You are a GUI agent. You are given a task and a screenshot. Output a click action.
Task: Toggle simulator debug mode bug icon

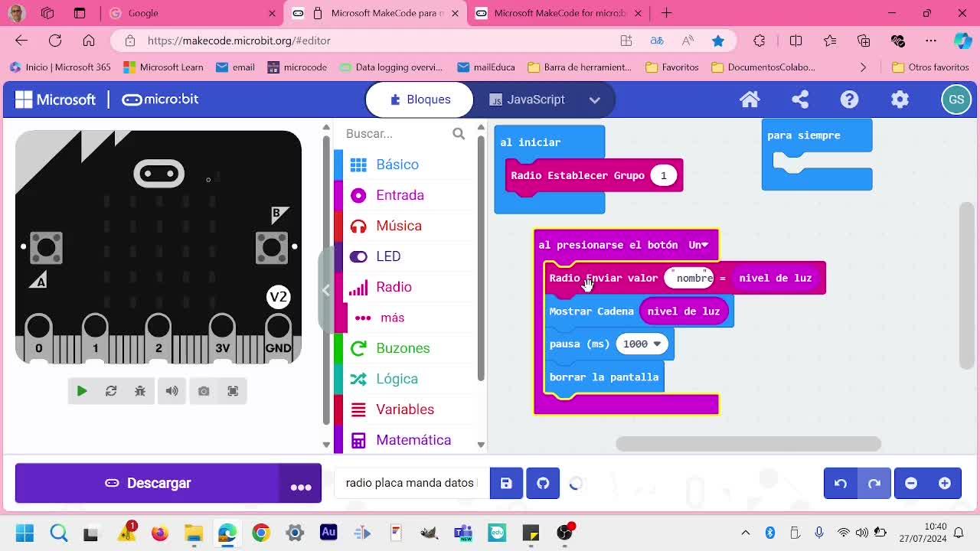tap(140, 391)
